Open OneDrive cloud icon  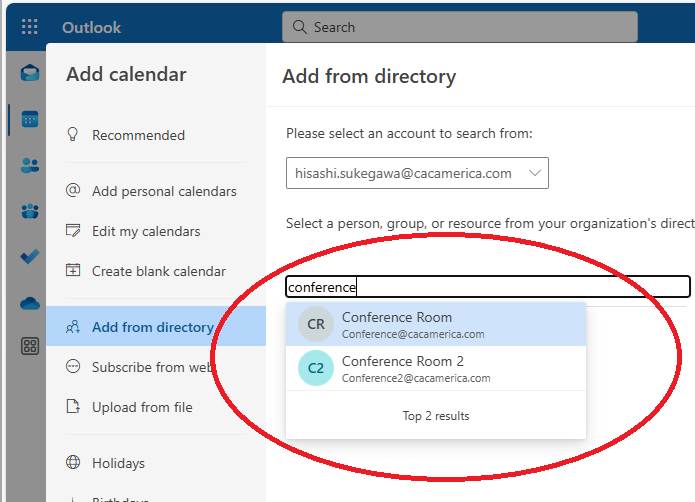[x=30, y=302]
